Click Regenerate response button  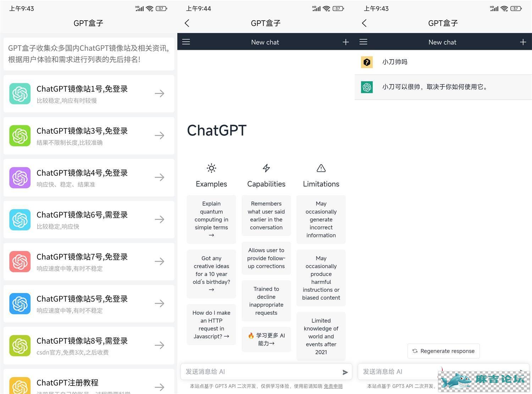coord(444,351)
